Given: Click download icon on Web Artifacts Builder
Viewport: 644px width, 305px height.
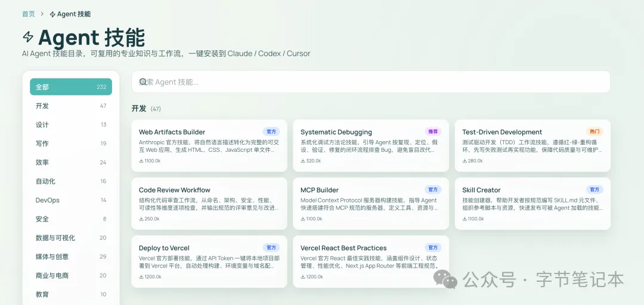Looking at the screenshot, I should (x=141, y=161).
